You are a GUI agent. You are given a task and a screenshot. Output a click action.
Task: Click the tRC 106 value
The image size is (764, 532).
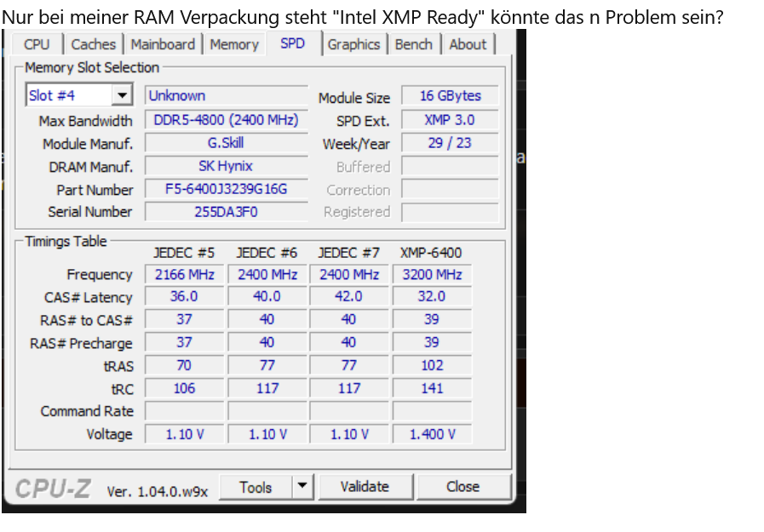click(184, 388)
